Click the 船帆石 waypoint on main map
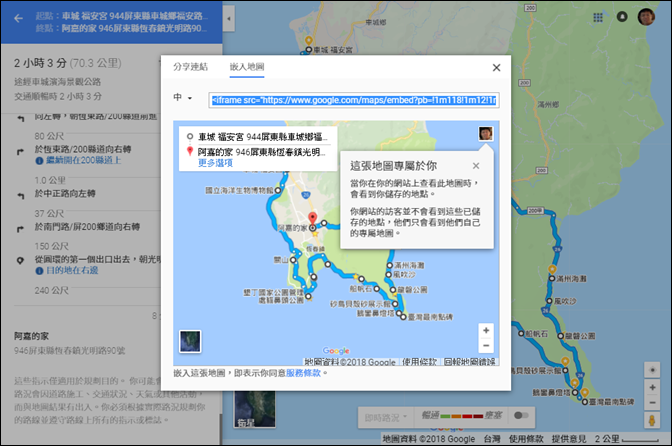The height and width of the screenshot is (446, 672). (521, 333)
